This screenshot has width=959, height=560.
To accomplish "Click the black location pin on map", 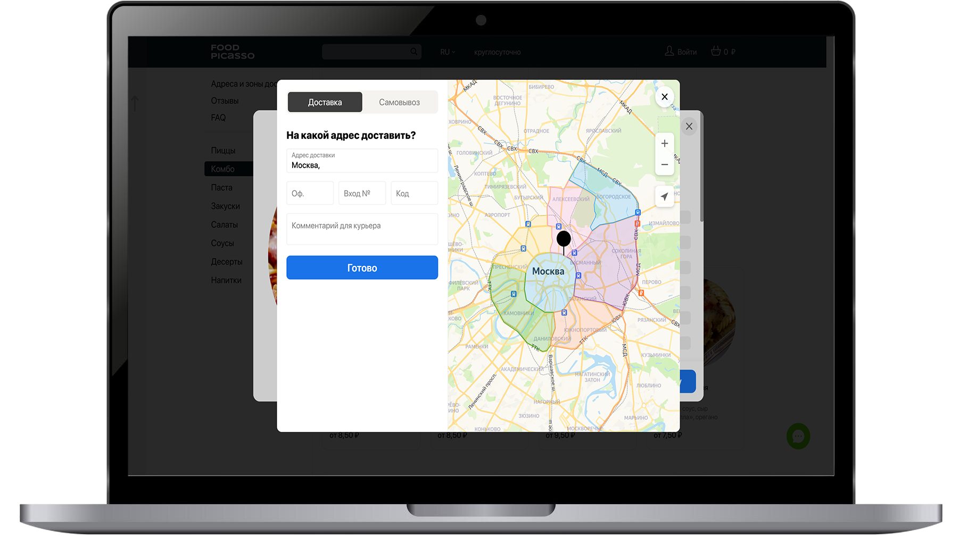I will [564, 239].
